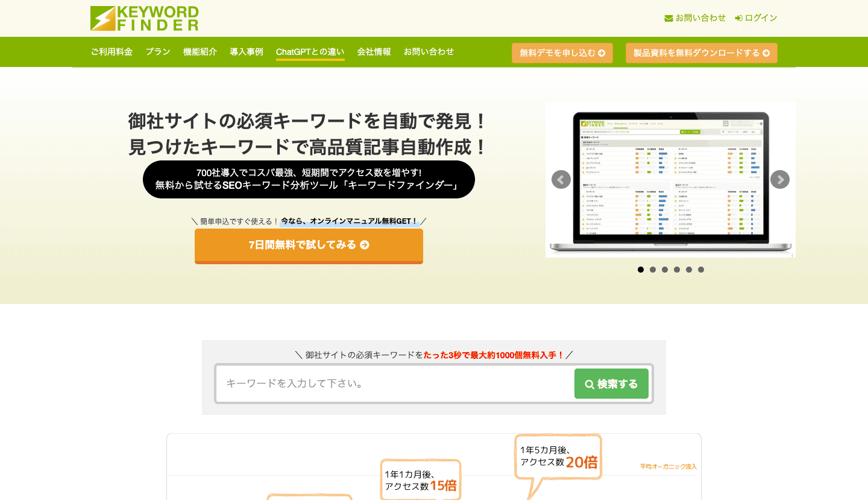Click the ログイン link
The image size is (868, 500).
click(x=759, y=17)
